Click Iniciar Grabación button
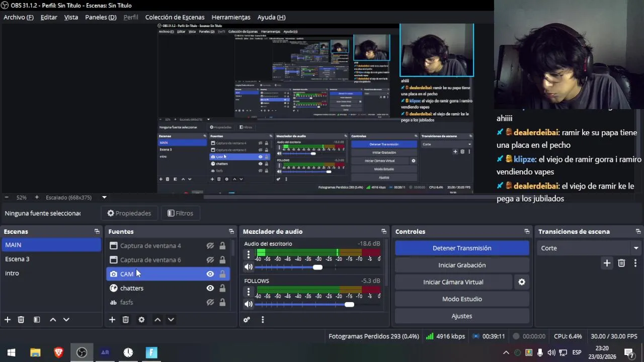Viewport: 644px width, 362px height. click(x=462, y=265)
